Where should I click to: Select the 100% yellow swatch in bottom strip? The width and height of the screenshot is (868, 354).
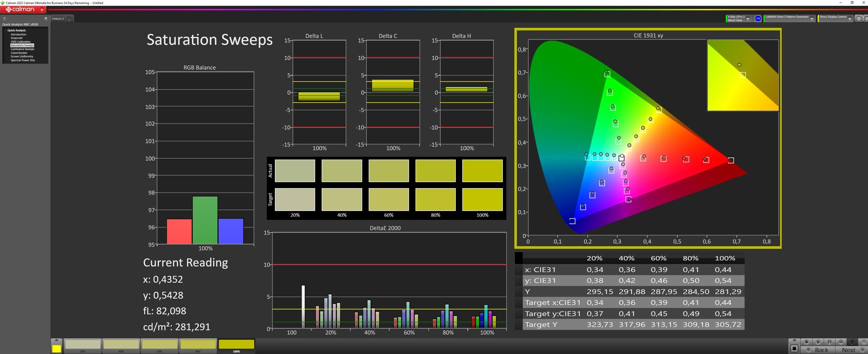click(x=236, y=345)
